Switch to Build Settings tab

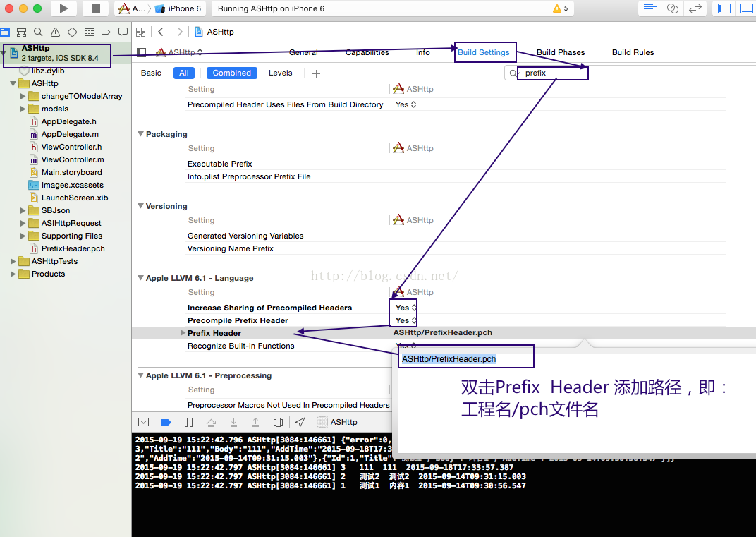point(484,52)
